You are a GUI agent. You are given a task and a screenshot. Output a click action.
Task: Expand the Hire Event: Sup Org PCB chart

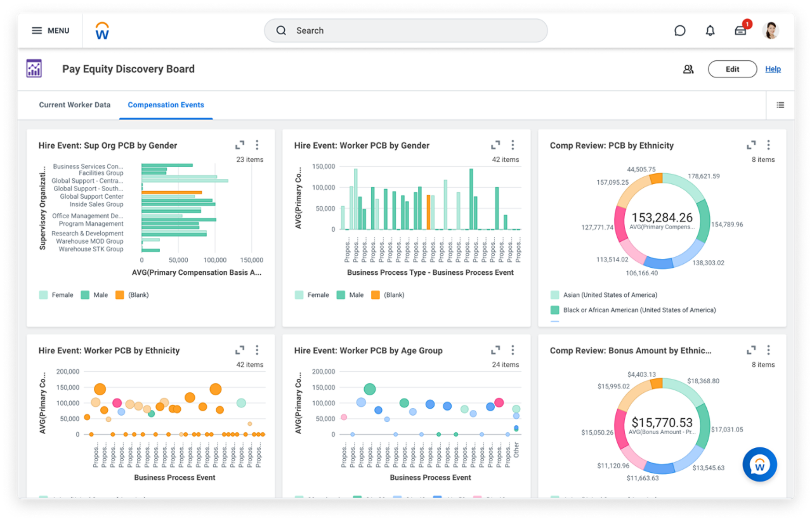point(240,145)
